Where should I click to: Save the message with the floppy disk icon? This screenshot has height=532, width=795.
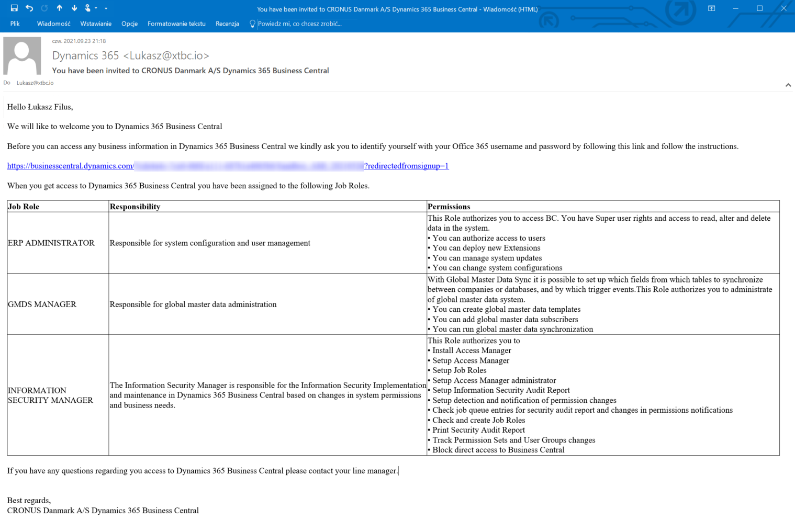(14, 8)
